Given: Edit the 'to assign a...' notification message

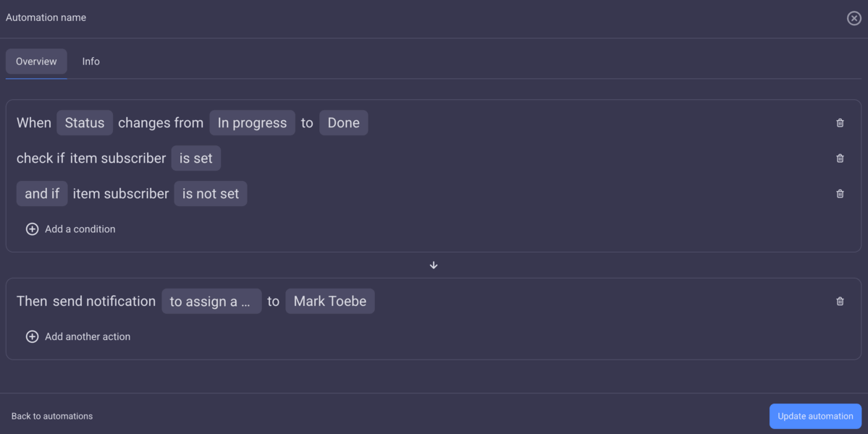Looking at the screenshot, I should (211, 301).
